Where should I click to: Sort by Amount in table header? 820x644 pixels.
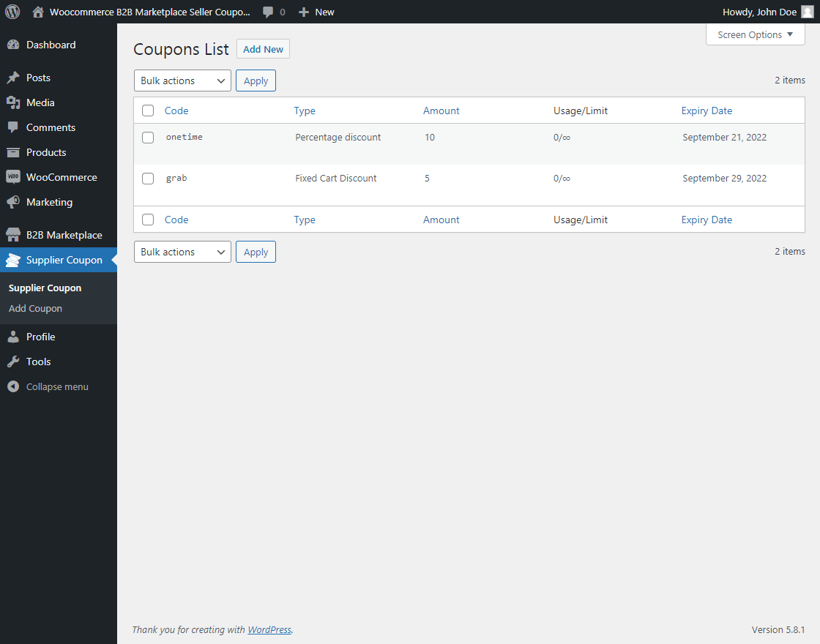point(441,111)
